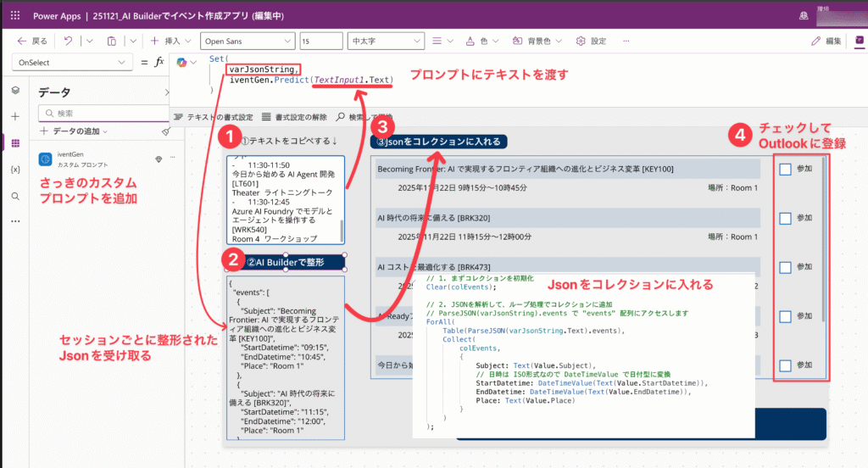This screenshot has width=868, height=468.
Task: Click the Insert plus icon in left sidebar
Action: [x=15, y=116]
